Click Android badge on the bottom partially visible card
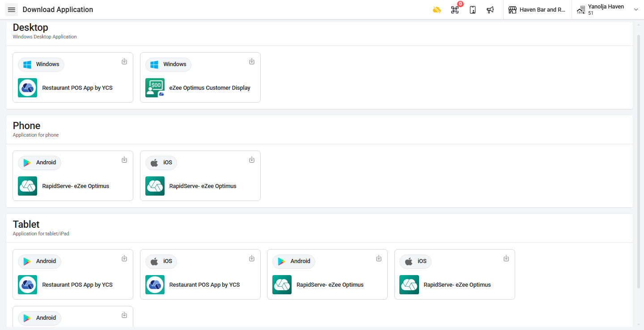Screen dimensions: 644x330 [39, 318]
